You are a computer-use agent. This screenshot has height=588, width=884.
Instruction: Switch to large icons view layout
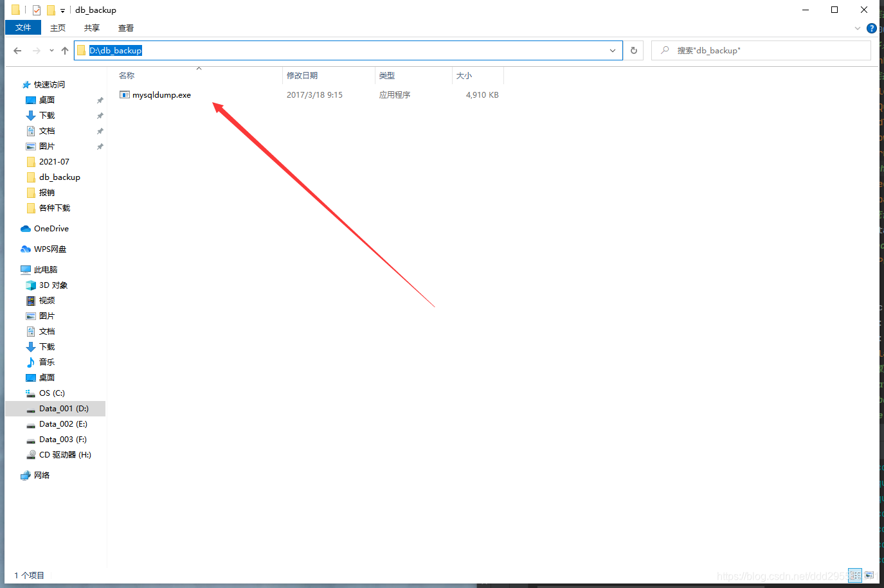click(869, 575)
